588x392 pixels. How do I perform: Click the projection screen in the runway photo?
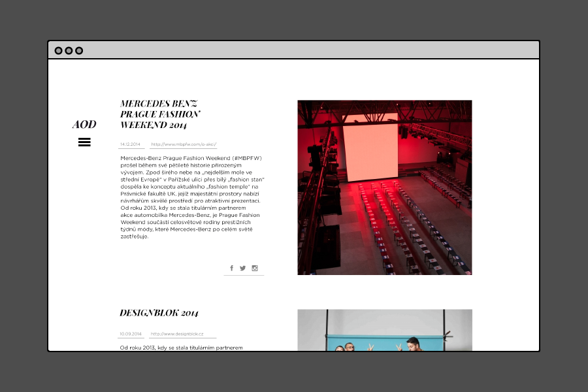370,144
